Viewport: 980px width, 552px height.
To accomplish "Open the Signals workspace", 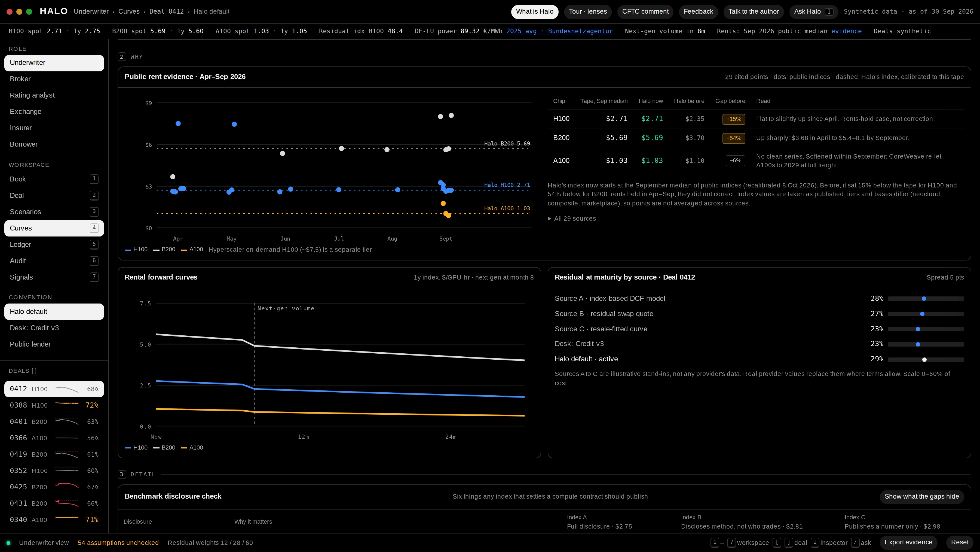I will click(54, 278).
